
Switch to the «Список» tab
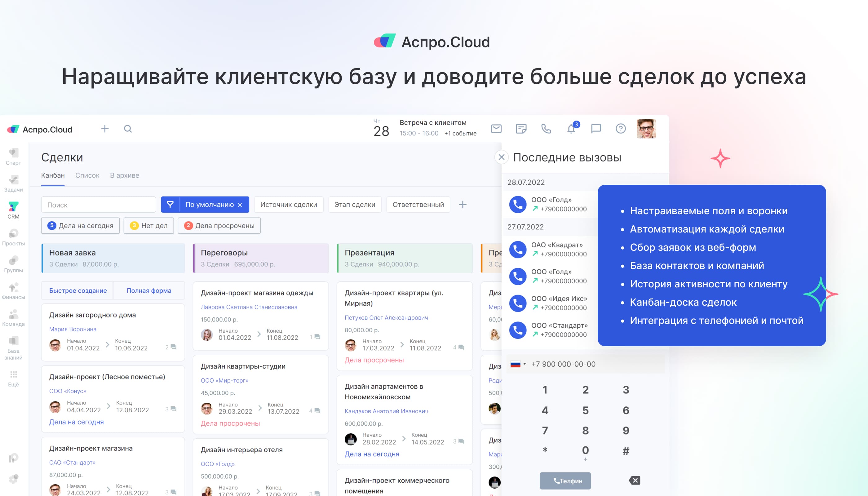coord(87,175)
